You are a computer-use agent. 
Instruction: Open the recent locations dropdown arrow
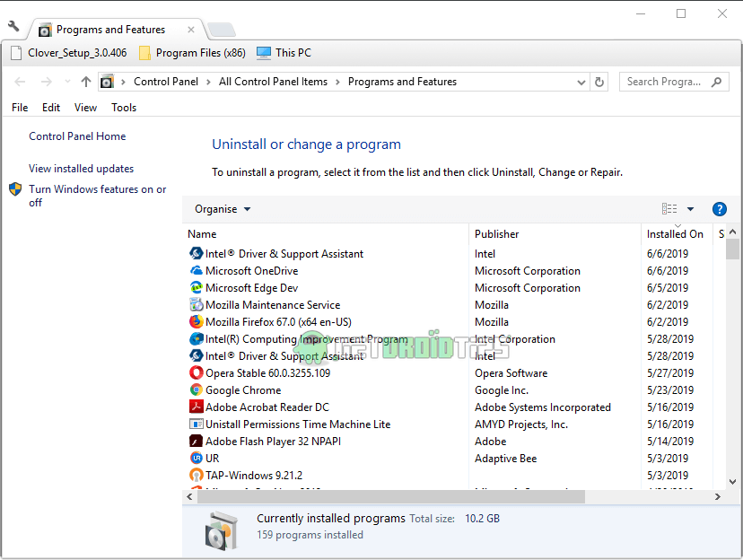(x=67, y=82)
